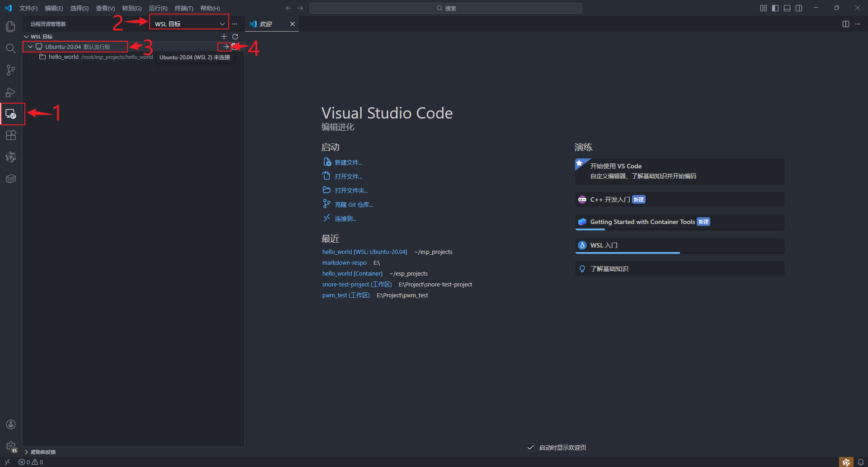Open the 终端(T) menu
The width and height of the screenshot is (868, 467).
tap(184, 8)
